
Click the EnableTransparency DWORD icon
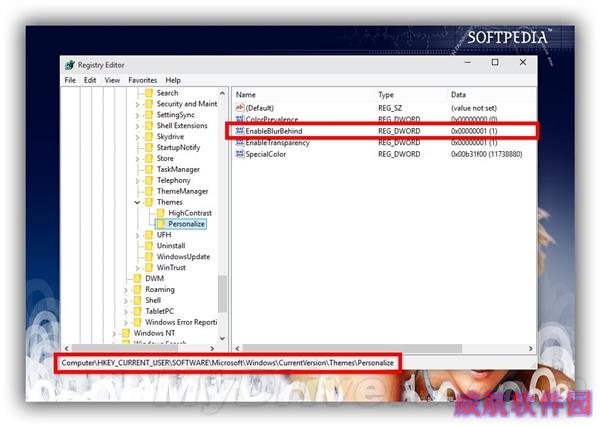pos(240,143)
